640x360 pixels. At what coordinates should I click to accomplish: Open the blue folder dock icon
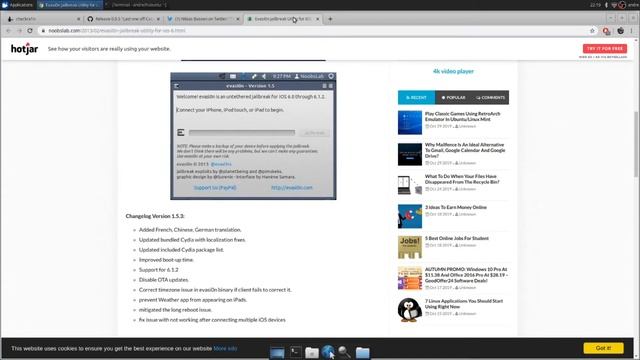362,352
